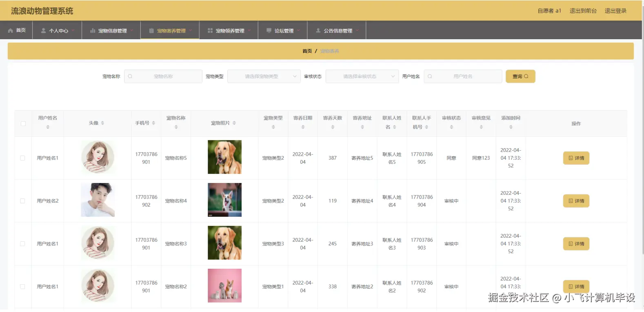
Task: Click the document icon beside 宠物寄养管理
Action: pos(151,31)
